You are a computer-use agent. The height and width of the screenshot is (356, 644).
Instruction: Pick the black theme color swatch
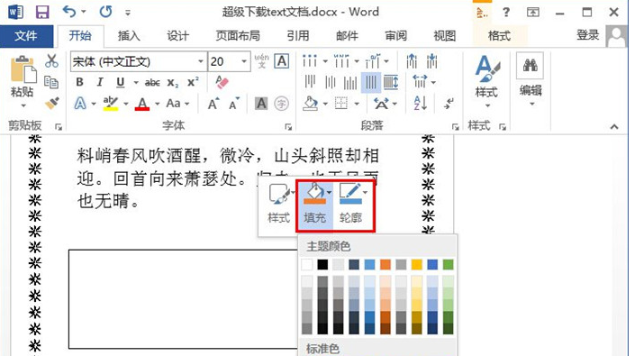click(322, 264)
